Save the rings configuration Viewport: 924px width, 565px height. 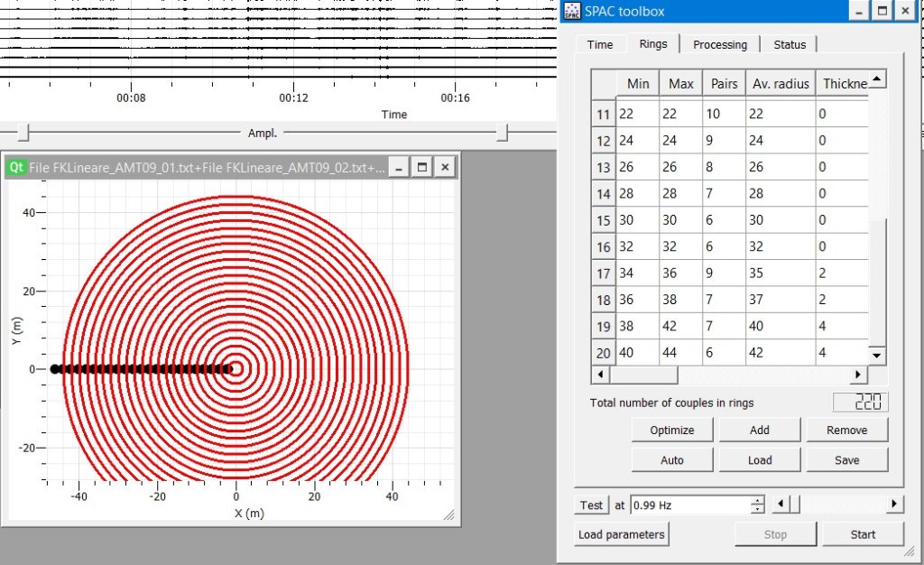(846, 460)
